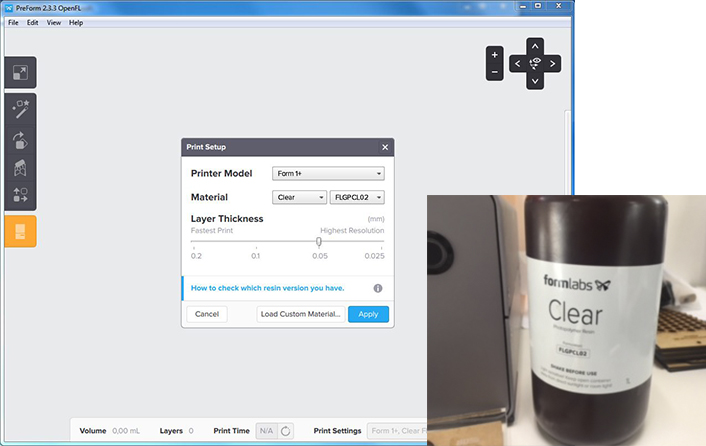This screenshot has height=446, width=706.
Task: Rotate view up with the up arrow
Action: coord(535,46)
